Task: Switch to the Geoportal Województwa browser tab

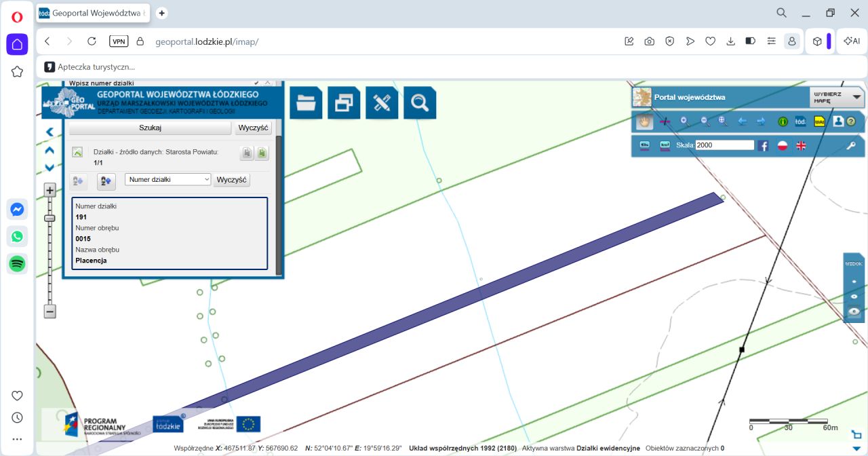Action: pos(93,13)
